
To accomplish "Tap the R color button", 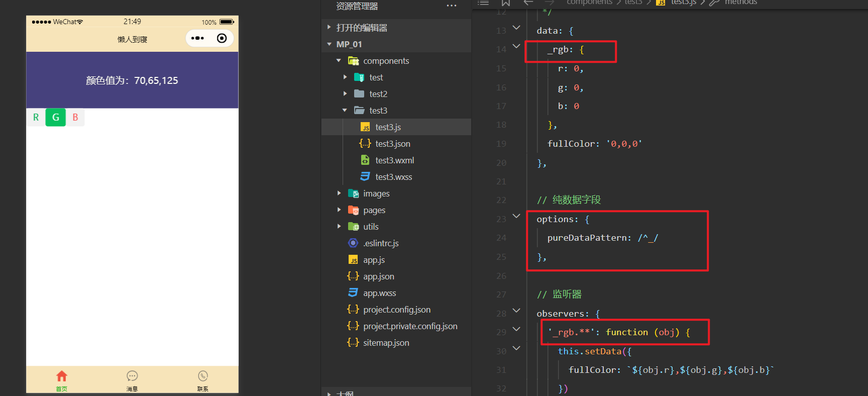I will pos(36,117).
